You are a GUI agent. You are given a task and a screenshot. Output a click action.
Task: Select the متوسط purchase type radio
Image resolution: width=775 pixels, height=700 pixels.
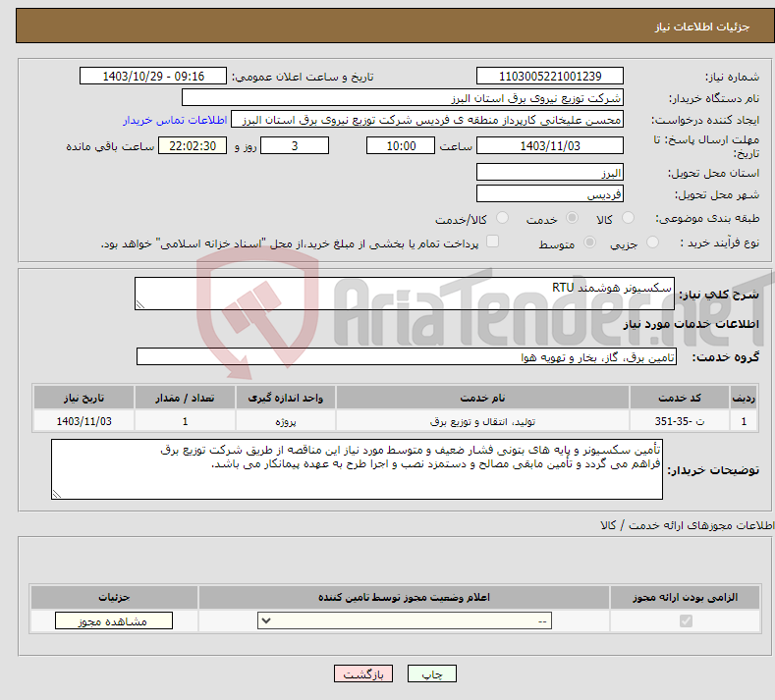(x=589, y=242)
